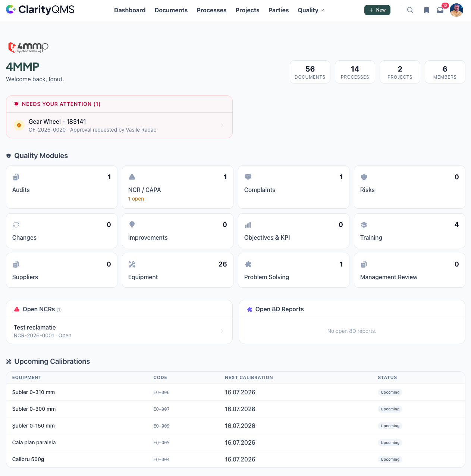The height and width of the screenshot is (476, 471).
Task: Open the Risks module label
Action: [367, 190]
